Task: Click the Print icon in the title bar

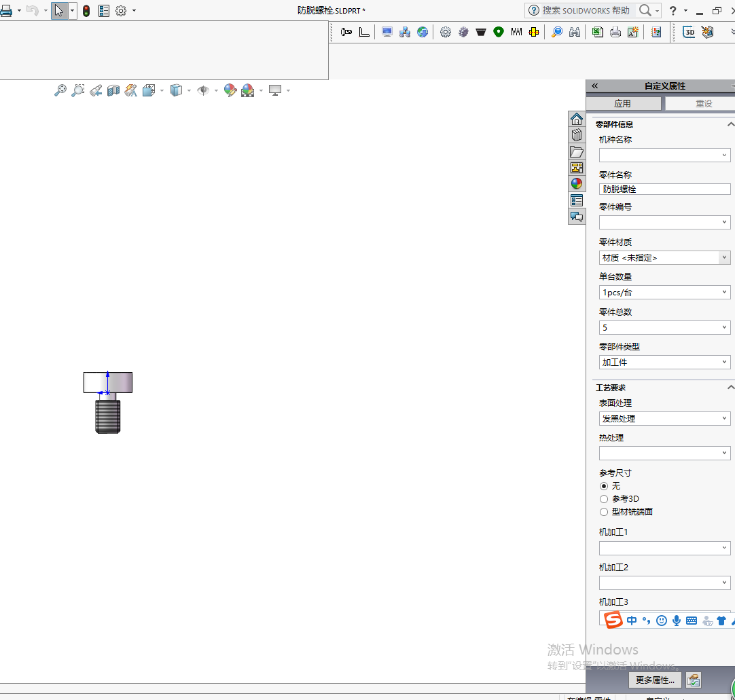Action: click(6, 10)
